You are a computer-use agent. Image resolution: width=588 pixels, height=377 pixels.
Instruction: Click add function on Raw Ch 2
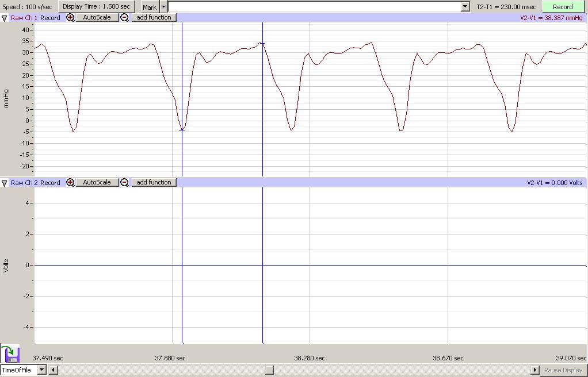click(154, 183)
